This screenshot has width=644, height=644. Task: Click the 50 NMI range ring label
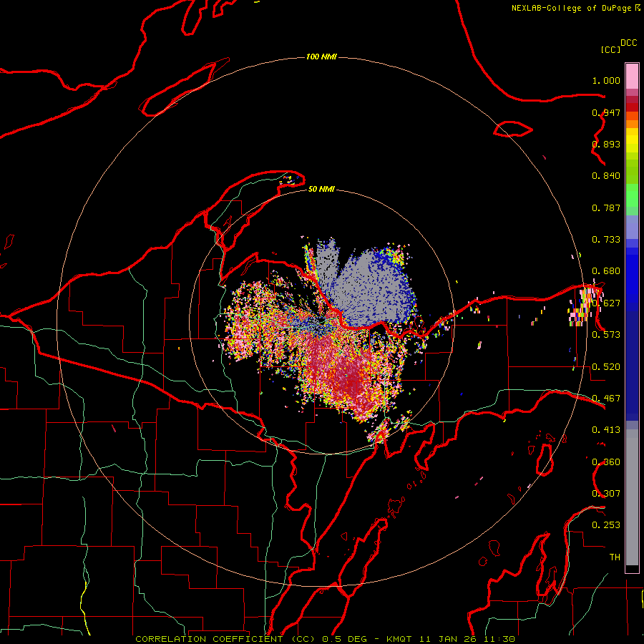tap(321, 189)
